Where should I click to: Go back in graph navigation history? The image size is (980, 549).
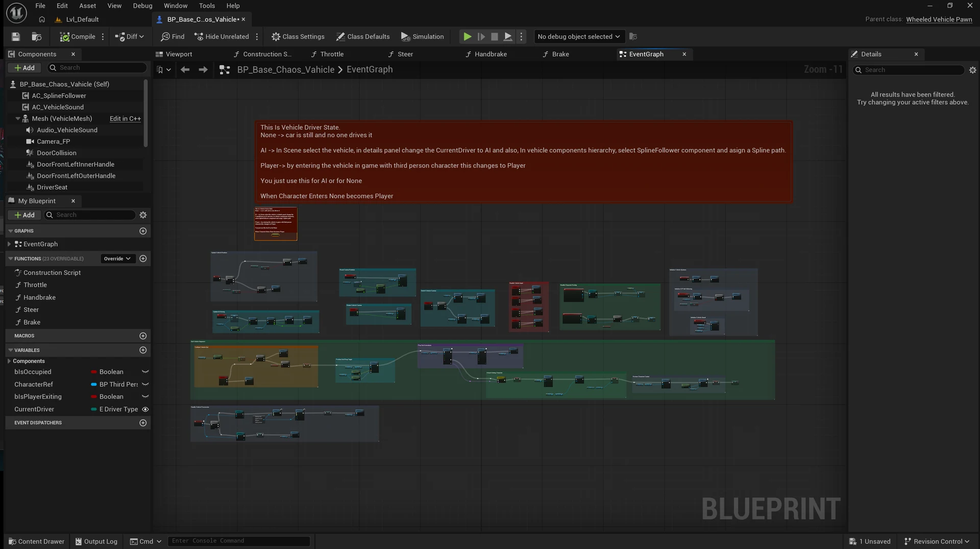[185, 70]
